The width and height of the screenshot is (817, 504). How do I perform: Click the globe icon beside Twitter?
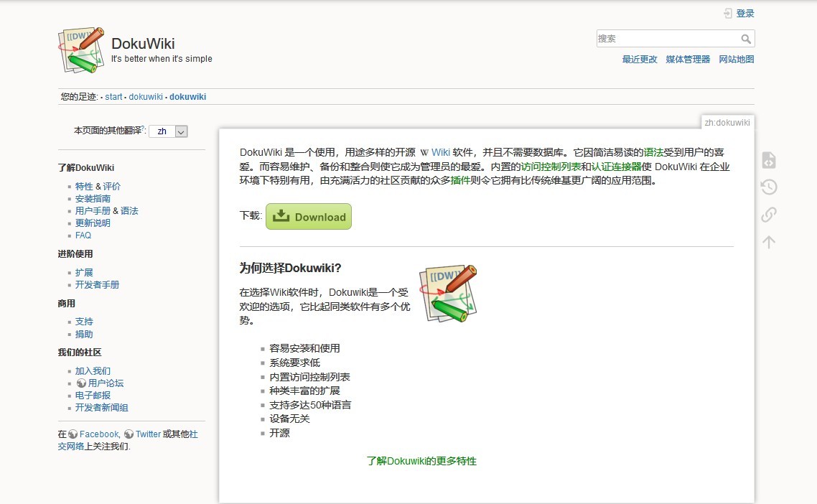click(x=129, y=434)
